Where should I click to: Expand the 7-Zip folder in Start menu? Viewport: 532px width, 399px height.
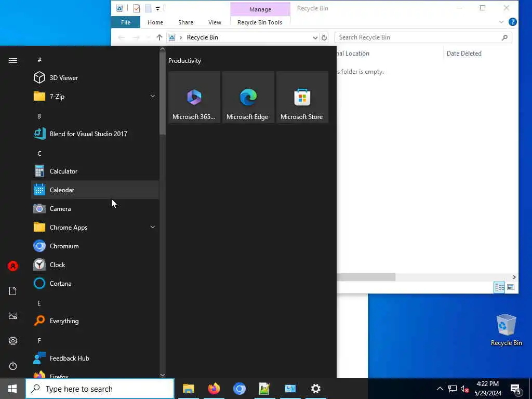tap(95, 96)
